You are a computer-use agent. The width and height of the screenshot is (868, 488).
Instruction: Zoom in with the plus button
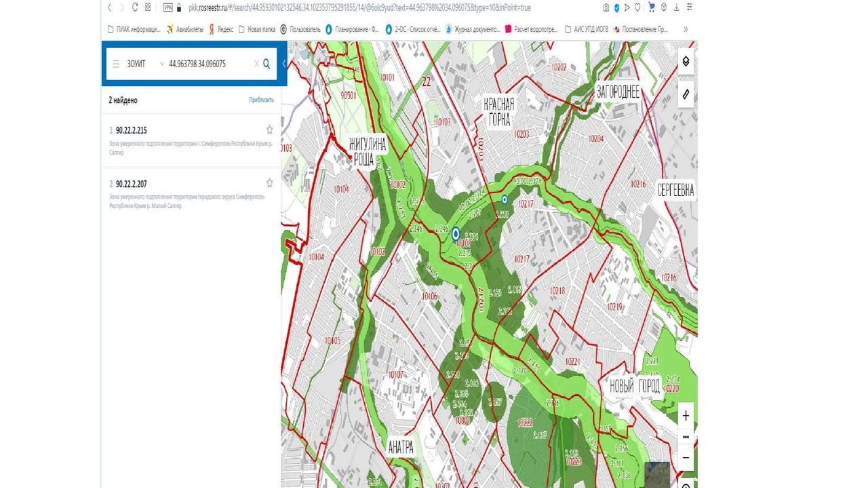coord(686,415)
